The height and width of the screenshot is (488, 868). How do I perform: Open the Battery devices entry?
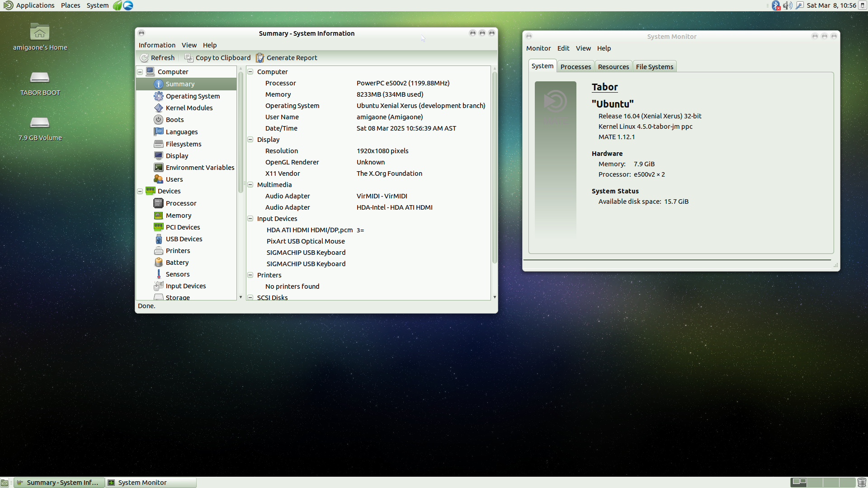click(x=177, y=263)
